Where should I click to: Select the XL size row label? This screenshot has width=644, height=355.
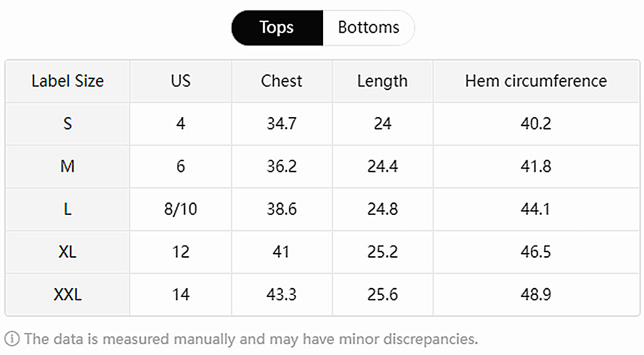[x=68, y=252]
